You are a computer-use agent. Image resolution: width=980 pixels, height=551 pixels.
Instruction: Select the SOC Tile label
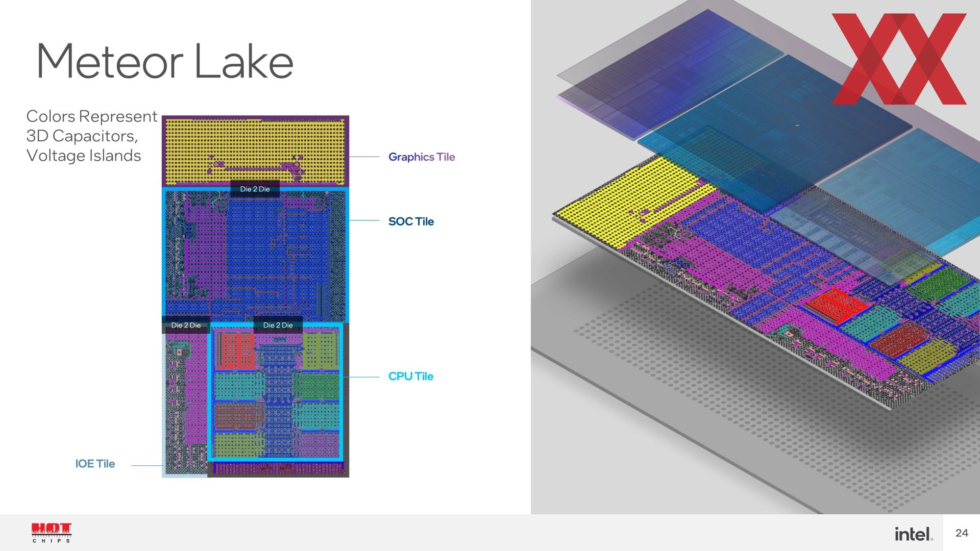tap(411, 221)
